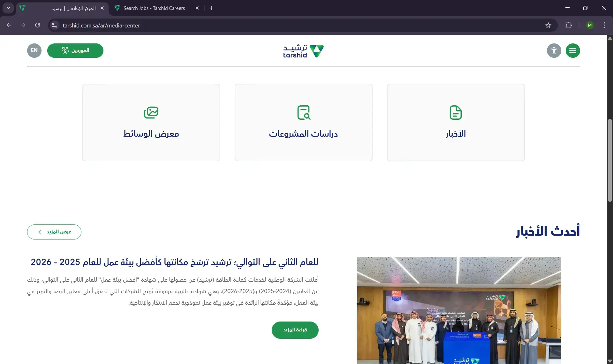Click the media gallery images icon
613x364 pixels.
[151, 112]
